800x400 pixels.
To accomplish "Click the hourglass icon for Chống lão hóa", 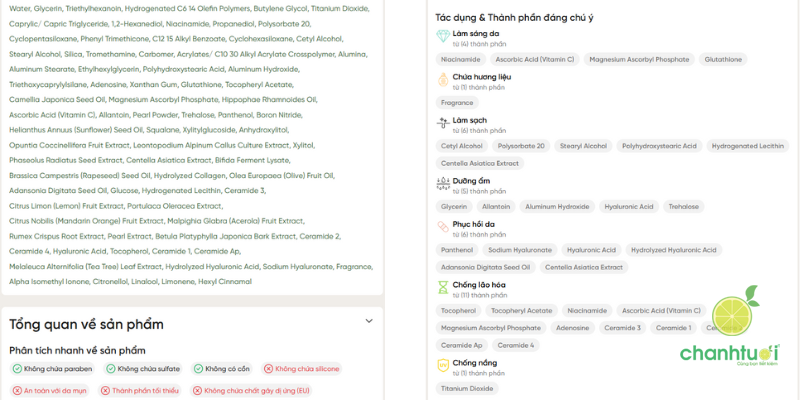I will pyautogui.click(x=443, y=288).
